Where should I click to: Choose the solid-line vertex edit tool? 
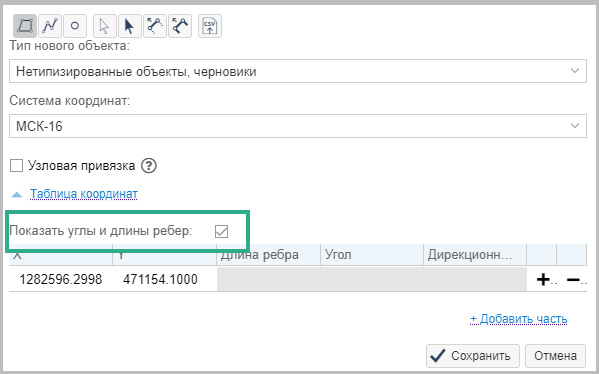pyautogui.click(x=180, y=26)
